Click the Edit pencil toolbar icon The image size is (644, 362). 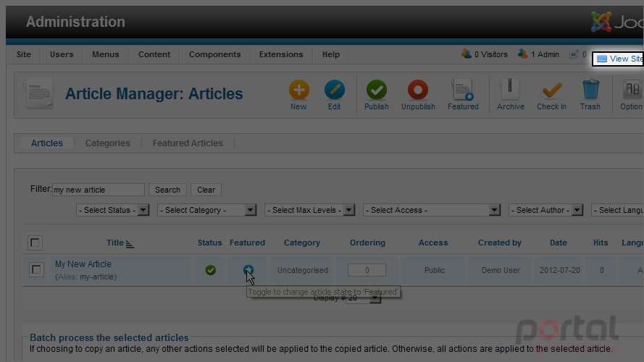coord(335,90)
